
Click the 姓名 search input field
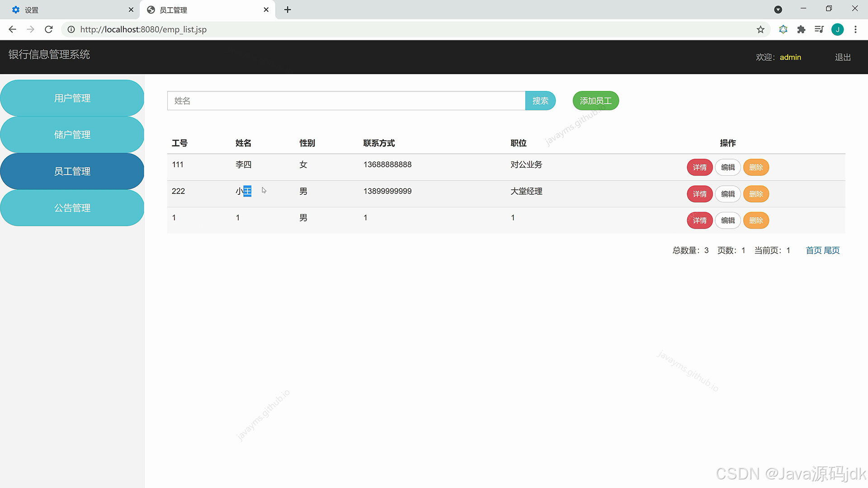[346, 101]
